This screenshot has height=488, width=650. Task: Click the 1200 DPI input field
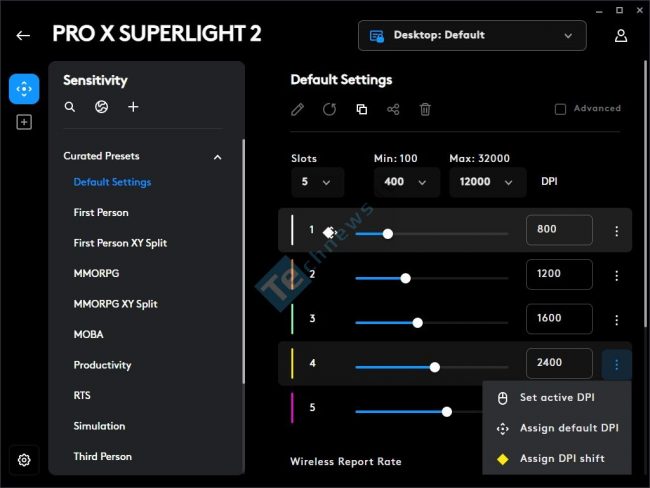point(559,274)
